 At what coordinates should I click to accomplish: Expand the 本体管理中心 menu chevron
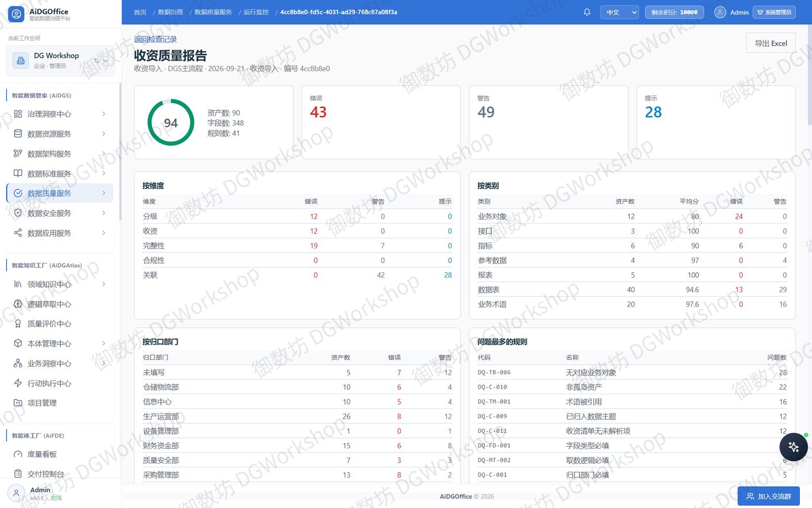pyautogui.click(x=104, y=343)
